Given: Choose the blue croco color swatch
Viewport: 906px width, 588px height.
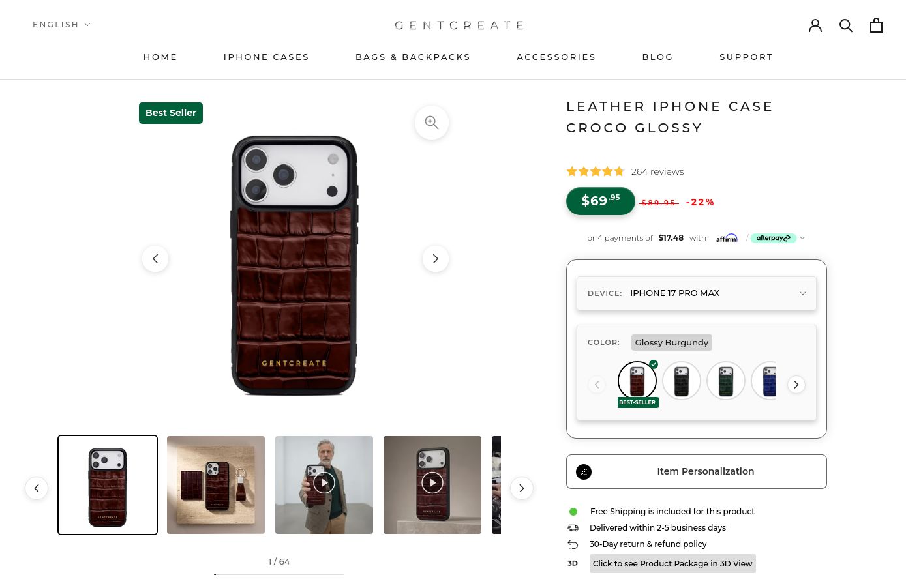Looking at the screenshot, I should [x=764, y=381].
